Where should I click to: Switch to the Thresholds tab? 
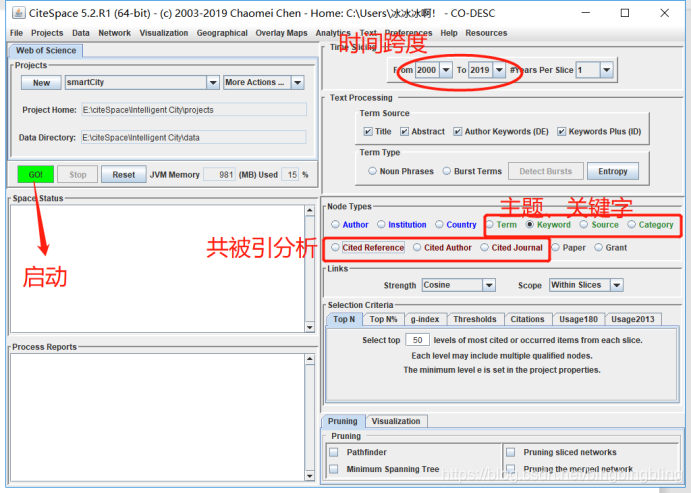[475, 319]
